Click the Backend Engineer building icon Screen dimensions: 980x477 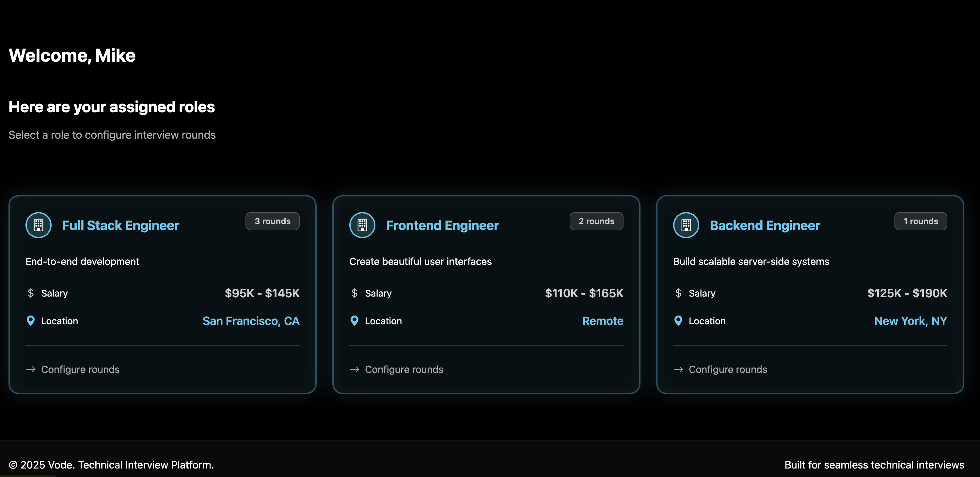click(x=686, y=225)
